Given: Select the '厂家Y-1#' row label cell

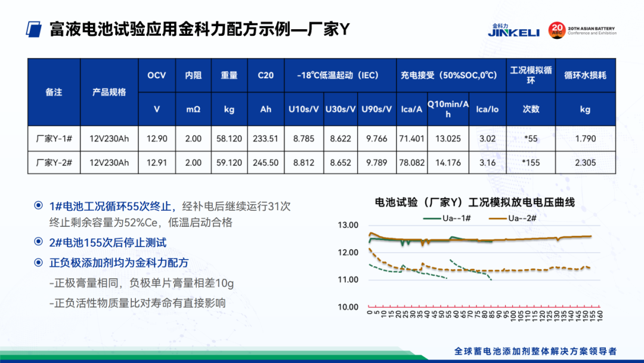Looking at the screenshot, I should tap(54, 139).
